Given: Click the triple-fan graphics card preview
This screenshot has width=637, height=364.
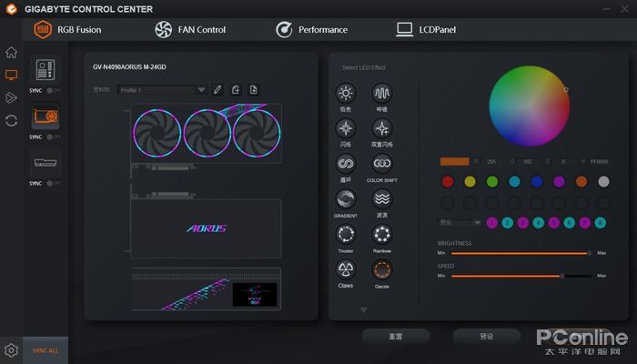Looking at the screenshot, I should (x=206, y=133).
